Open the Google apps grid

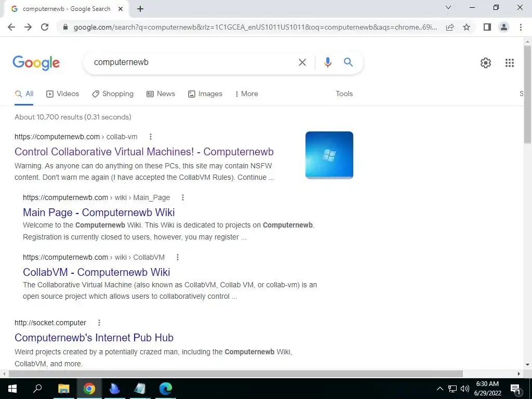(x=510, y=63)
